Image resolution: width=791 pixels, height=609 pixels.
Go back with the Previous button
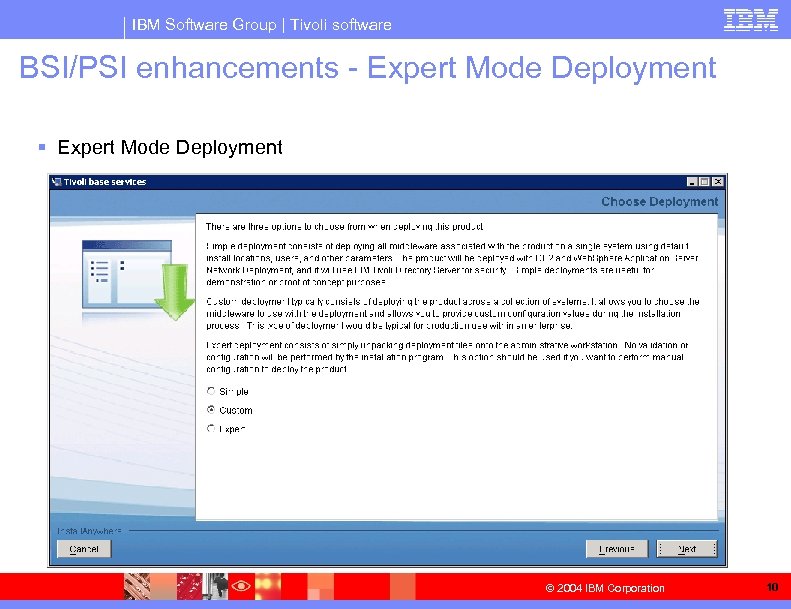click(x=616, y=548)
